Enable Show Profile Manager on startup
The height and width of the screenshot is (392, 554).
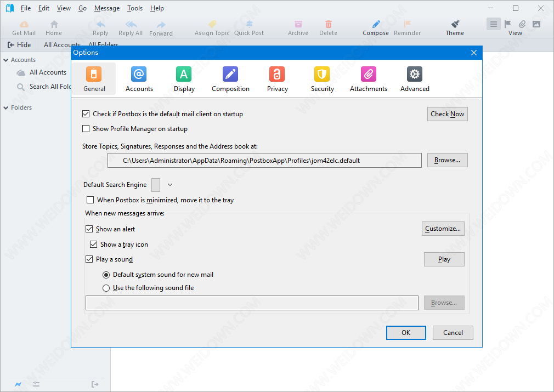pyautogui.click(x=86, y=129)
